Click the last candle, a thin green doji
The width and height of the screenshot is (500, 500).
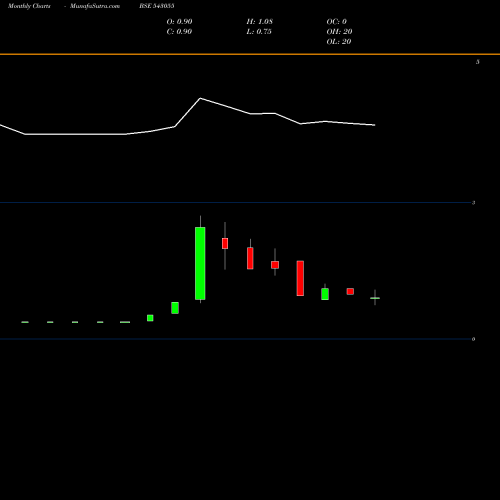click(x=375, y=298)
